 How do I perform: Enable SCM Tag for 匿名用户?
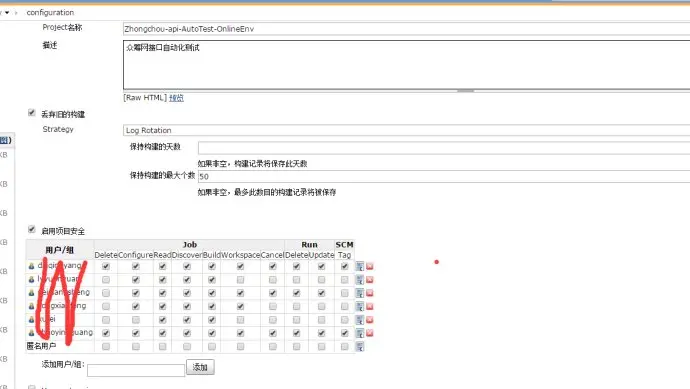click(x=345, y=347)
